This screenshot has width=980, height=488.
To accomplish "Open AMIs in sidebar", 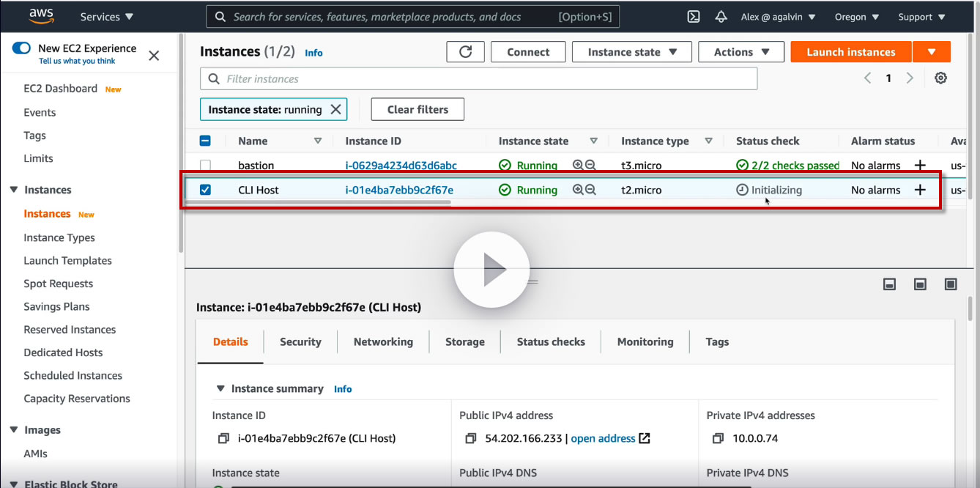I will click(35, 454).
